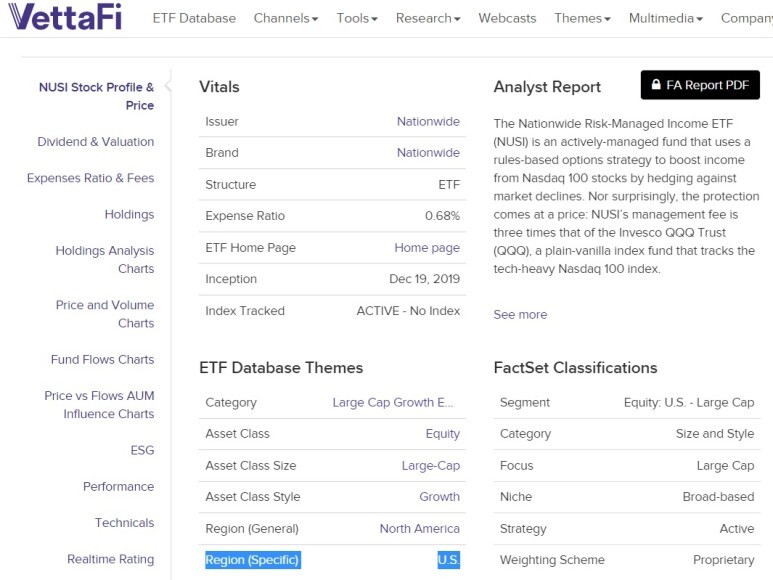This screenshot has height=580, width=773.
Task: Click the Dec 19, 2019 inception date
Action: tap(424, 279)
